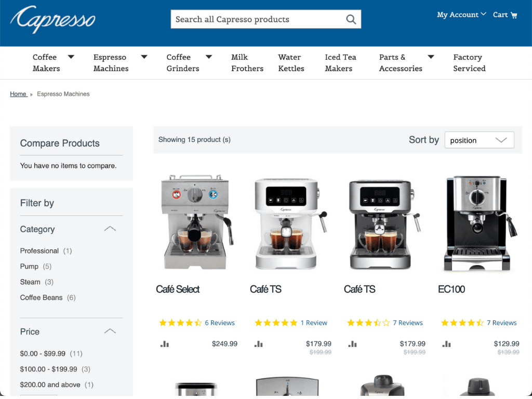532x399 pixels.
Task: Expand the Parts & Accessories menu arrow
Action: point(431,57)
